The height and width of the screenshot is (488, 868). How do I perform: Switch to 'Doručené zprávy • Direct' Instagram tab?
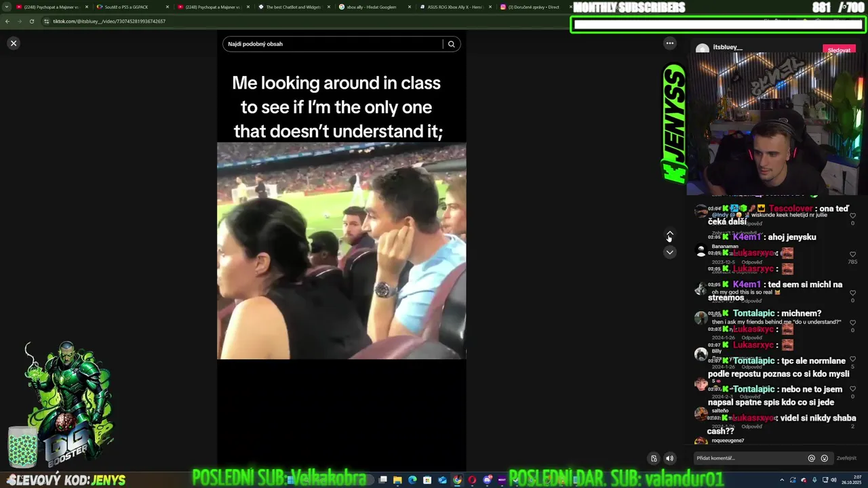pyautogui.click(x=533, y=7)
